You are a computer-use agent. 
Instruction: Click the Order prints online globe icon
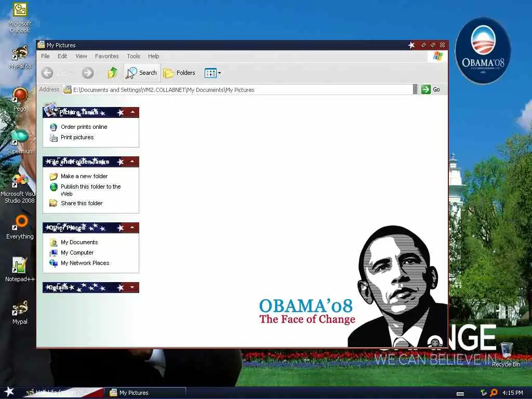point(54,127)
